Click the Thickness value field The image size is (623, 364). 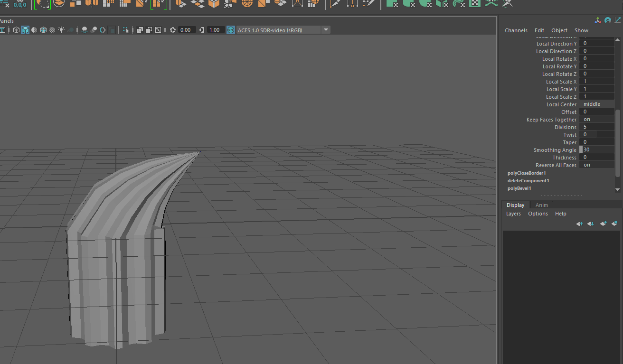(597, 157)
